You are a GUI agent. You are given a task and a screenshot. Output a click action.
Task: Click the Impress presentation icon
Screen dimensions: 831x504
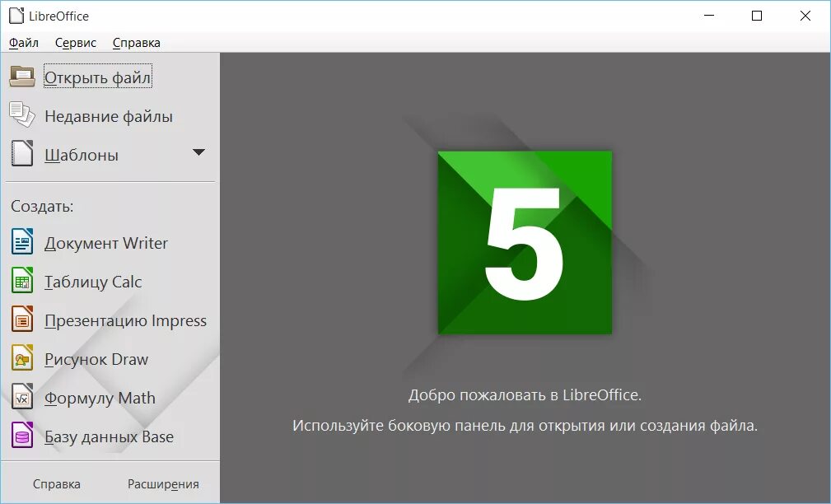[22, 319]
